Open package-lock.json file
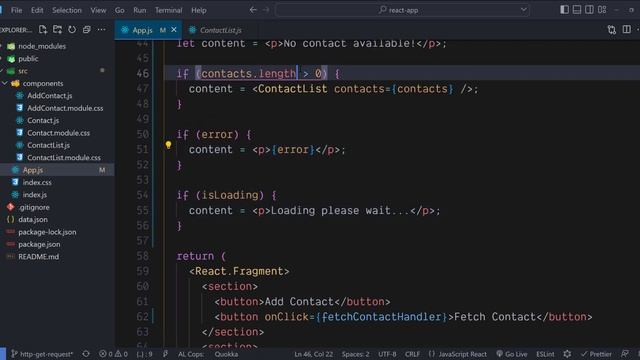Screen dimensions: 640x360 pos(47,232)
